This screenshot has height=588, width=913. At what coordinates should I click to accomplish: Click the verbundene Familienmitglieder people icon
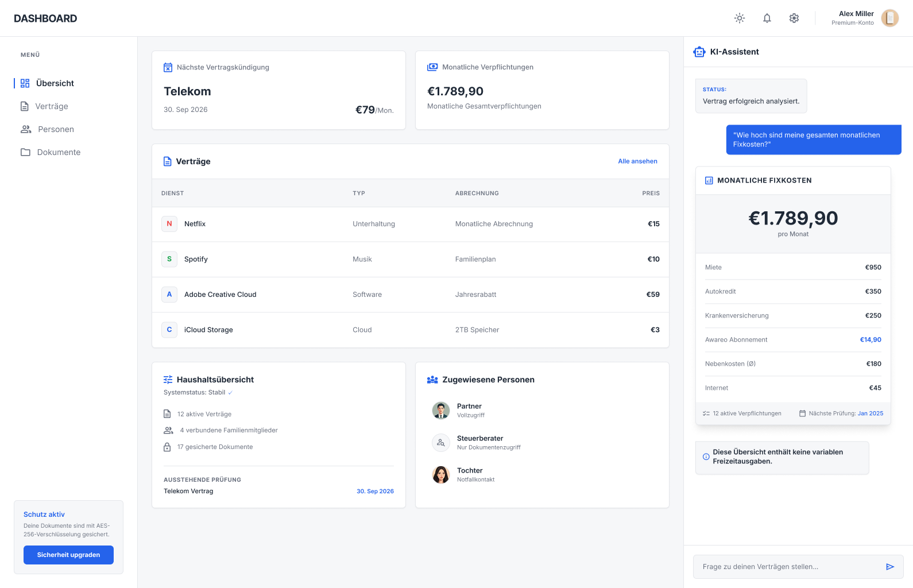click(168, 430)
